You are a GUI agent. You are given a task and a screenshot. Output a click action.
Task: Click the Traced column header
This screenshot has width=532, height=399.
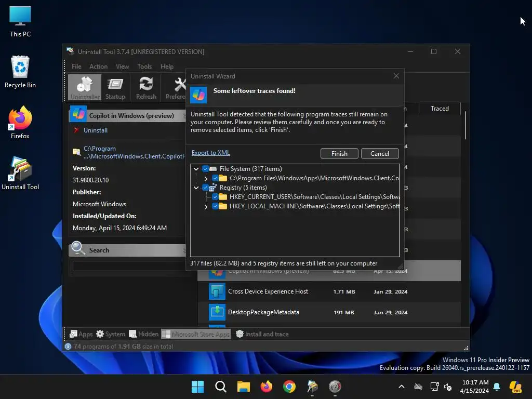pyautogui.click(x=440, y=109)
